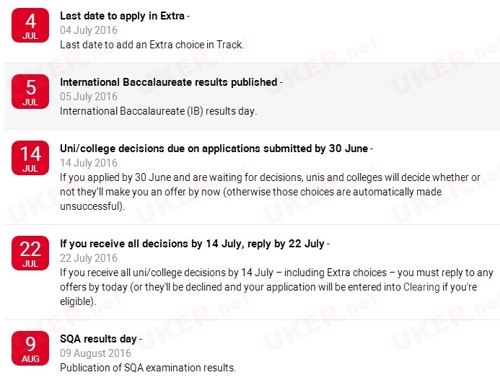Image resolution: width=500 pixels, height=380 pixels.
Task: Select 'Publication of SQA examination results' text
Action: pyautogui.click(x=148, y=368)
